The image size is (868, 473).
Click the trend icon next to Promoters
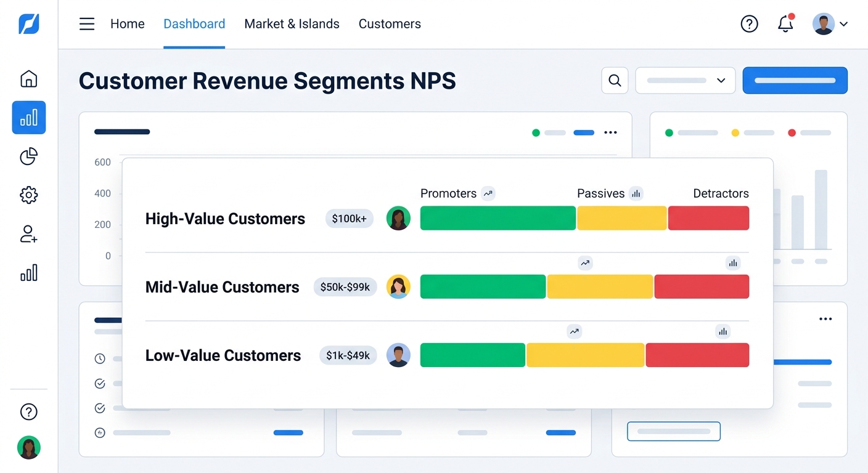[488, 193]
